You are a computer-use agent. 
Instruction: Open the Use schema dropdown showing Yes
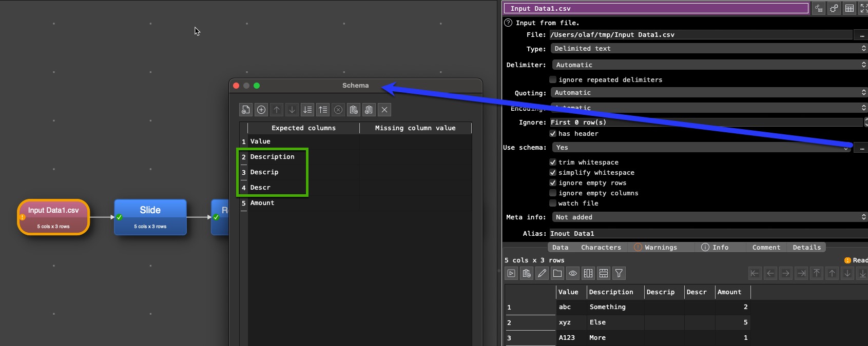point(701,147)
